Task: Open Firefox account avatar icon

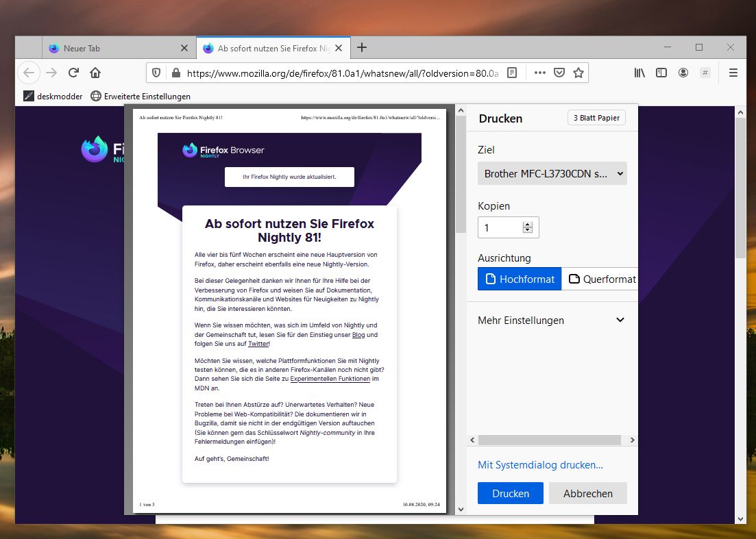Action: coord(683,73)
